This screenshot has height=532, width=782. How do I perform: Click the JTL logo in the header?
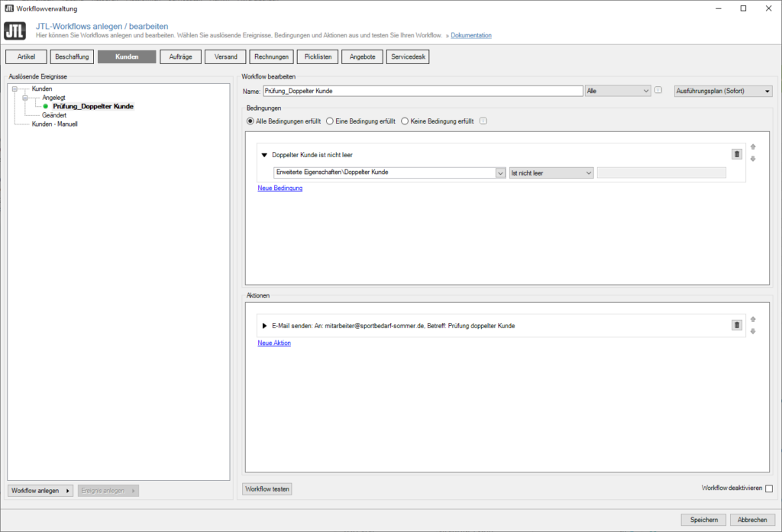(x=15, y=31)
